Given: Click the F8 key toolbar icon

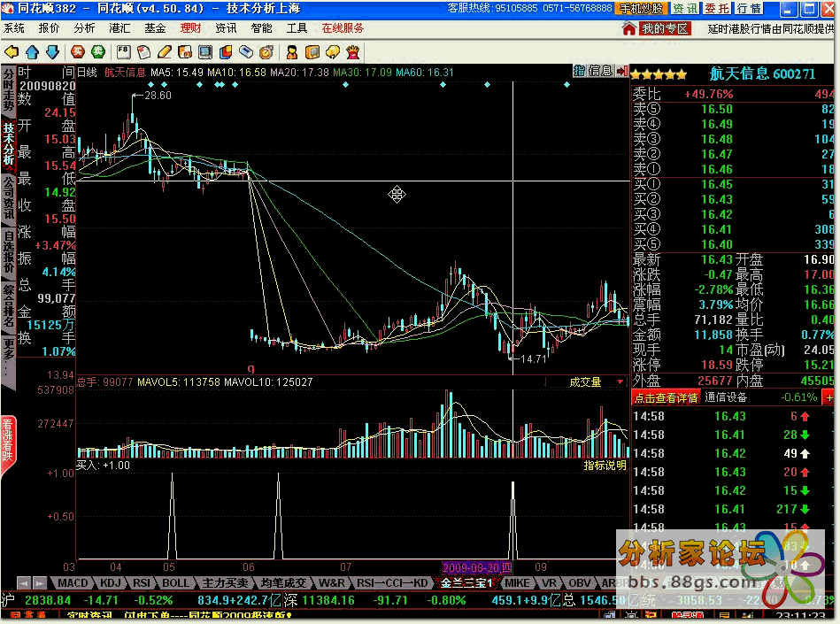Looking at the screenshot, I should coord(124,52).
